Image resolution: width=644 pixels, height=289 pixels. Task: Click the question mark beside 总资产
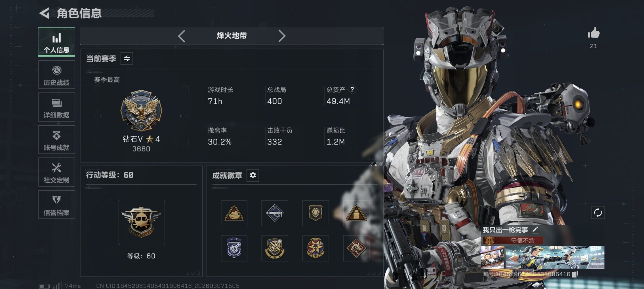pos(352,90)
